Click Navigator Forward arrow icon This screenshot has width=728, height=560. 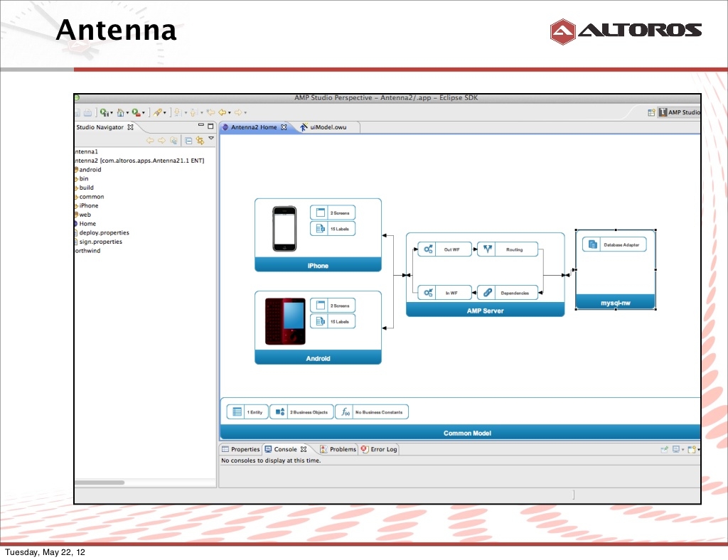point(161,140)
